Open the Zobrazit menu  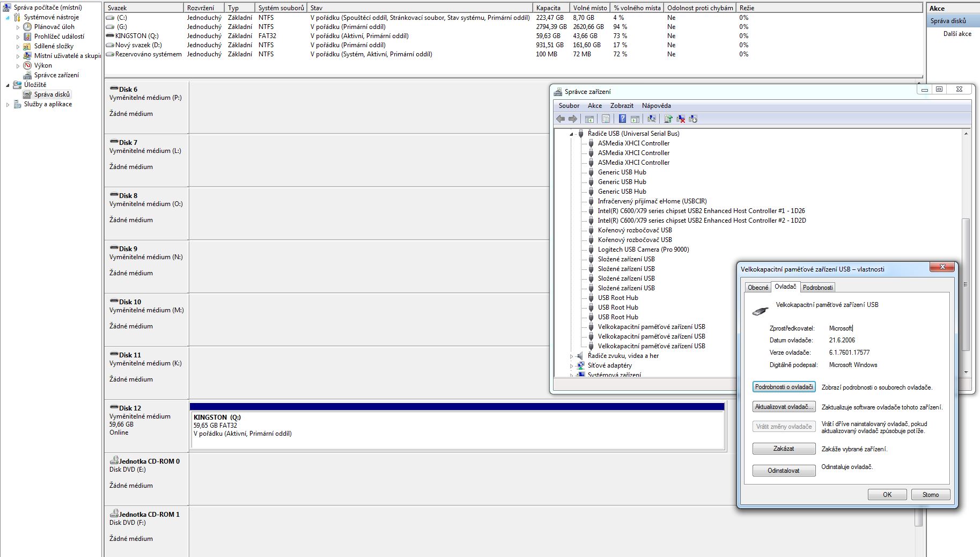[x=622, y=106]
